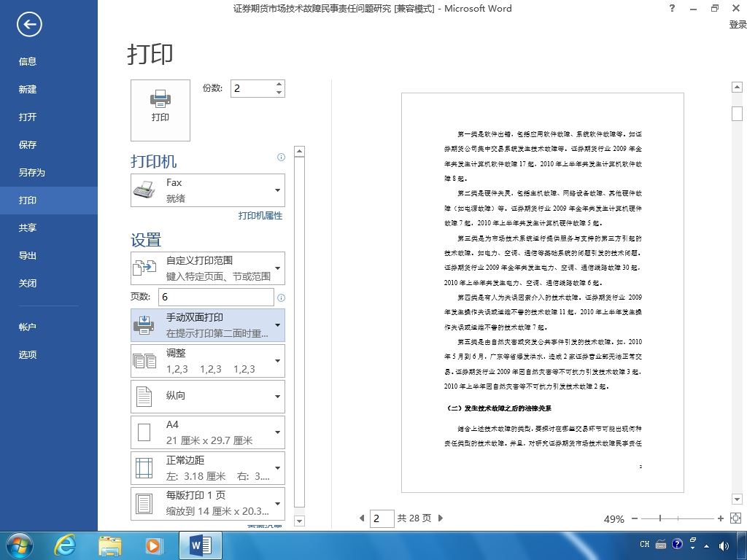This screenshot has width=747, height=560.
Task: Select 信息 in the backstage menu
Action: (49, 61)
